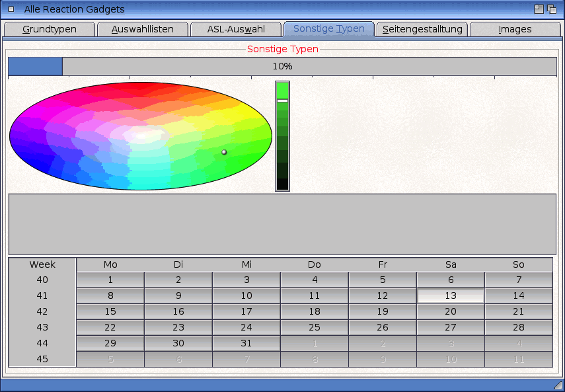Select day 31 in the calendar

click(246, 343)
